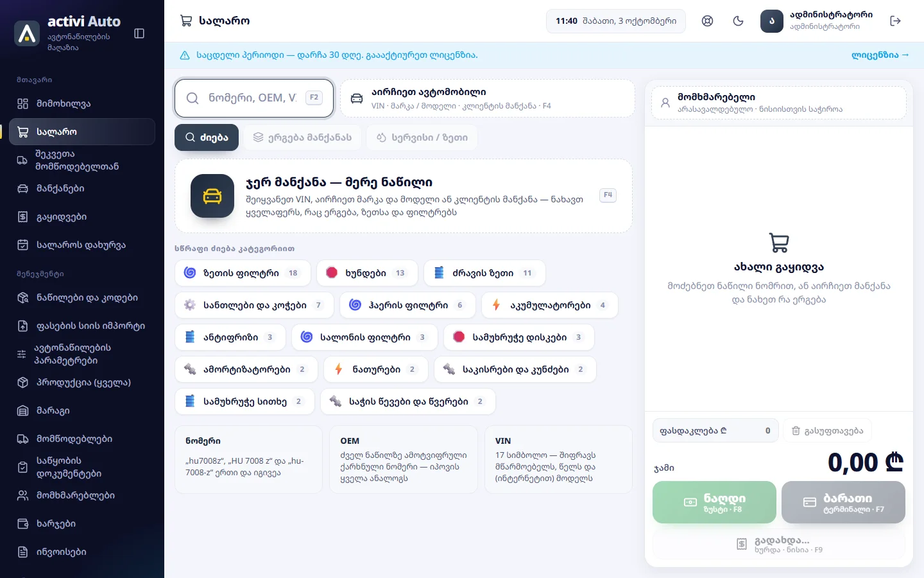Choose საჭის წევები და წვერები chip
Viewport: 924px width, 578px height.
pyautogui.click(x=408, y=401)
